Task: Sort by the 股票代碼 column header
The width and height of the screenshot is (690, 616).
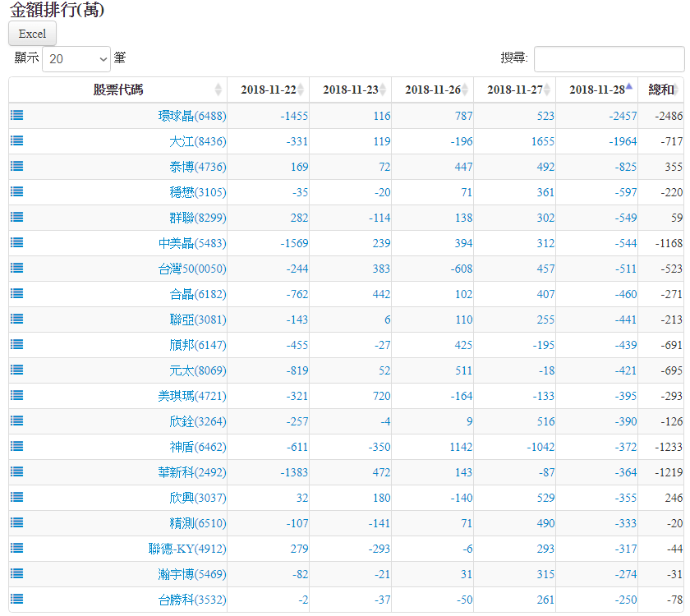Action: coord(117,90)
